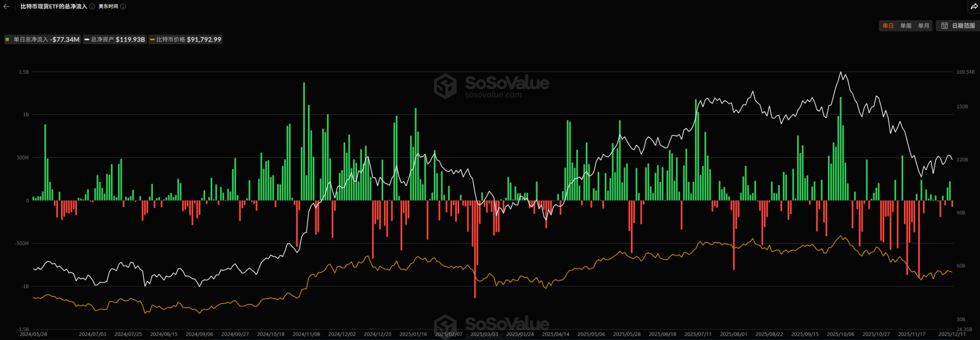This screenshot has height=340, width=980.
Task: Toggle the 比特币价格 legend series
Action: (185, 39)
